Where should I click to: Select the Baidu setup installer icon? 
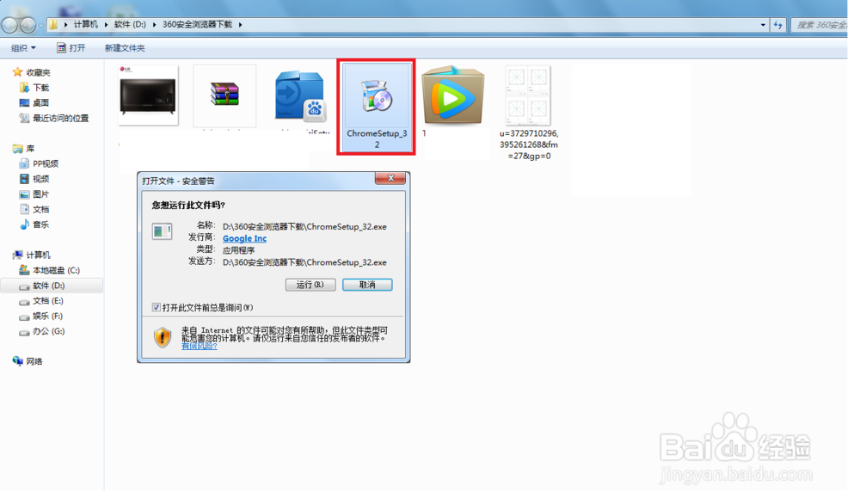tap(300, 96)
